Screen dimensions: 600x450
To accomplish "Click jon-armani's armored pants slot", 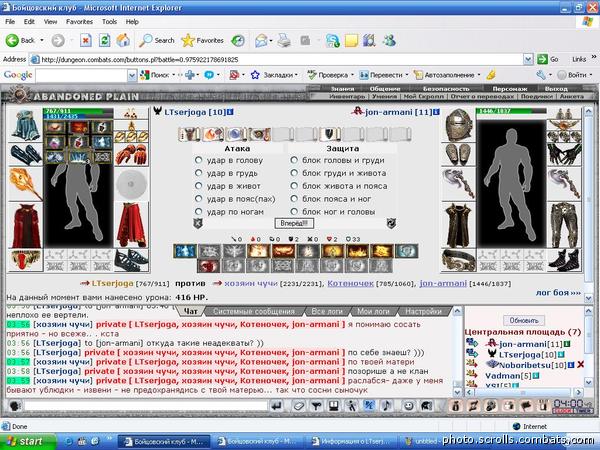I will 564,225.
